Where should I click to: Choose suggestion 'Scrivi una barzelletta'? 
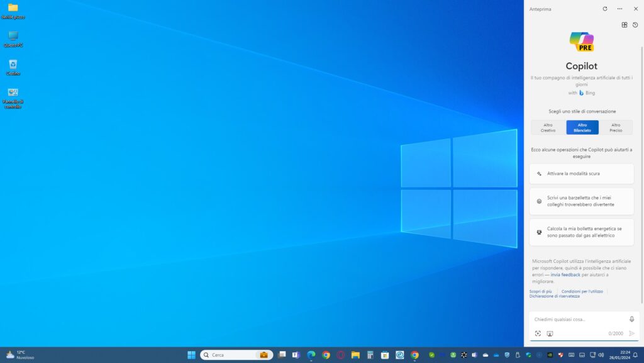[582, 201]
